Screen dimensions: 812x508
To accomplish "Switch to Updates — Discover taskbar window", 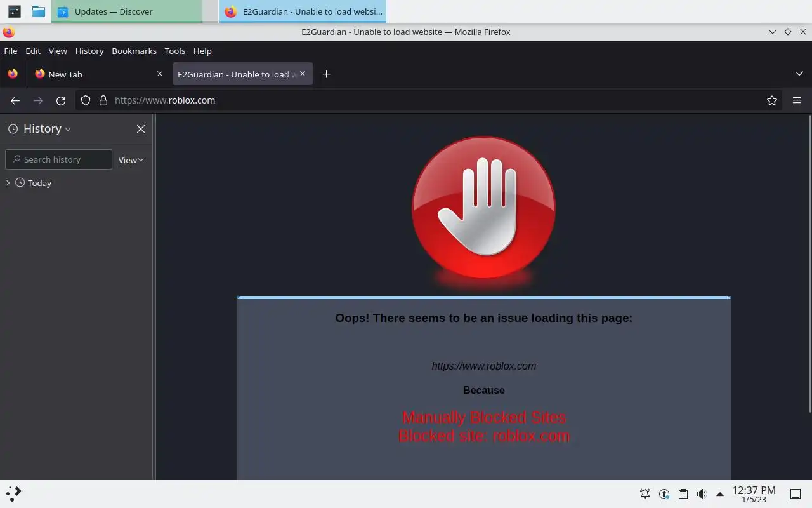I will coord(127,11).
